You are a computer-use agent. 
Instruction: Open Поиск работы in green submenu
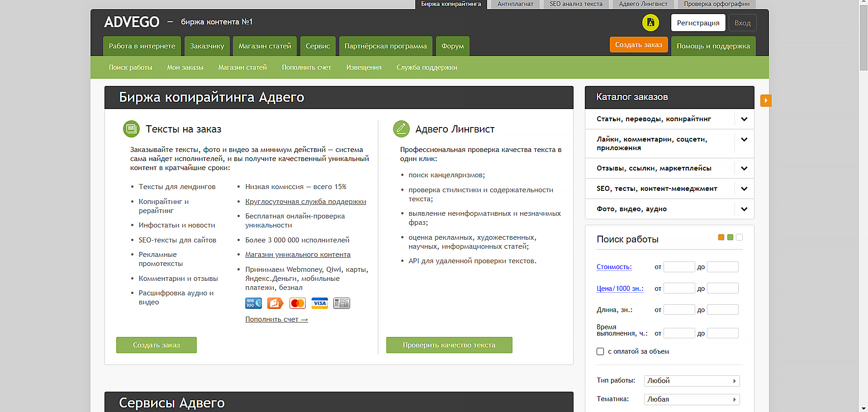point(130,67)
